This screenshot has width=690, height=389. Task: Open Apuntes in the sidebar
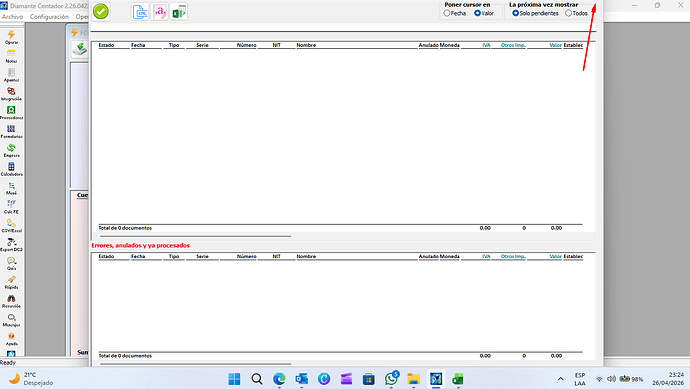tap(11, 75)
